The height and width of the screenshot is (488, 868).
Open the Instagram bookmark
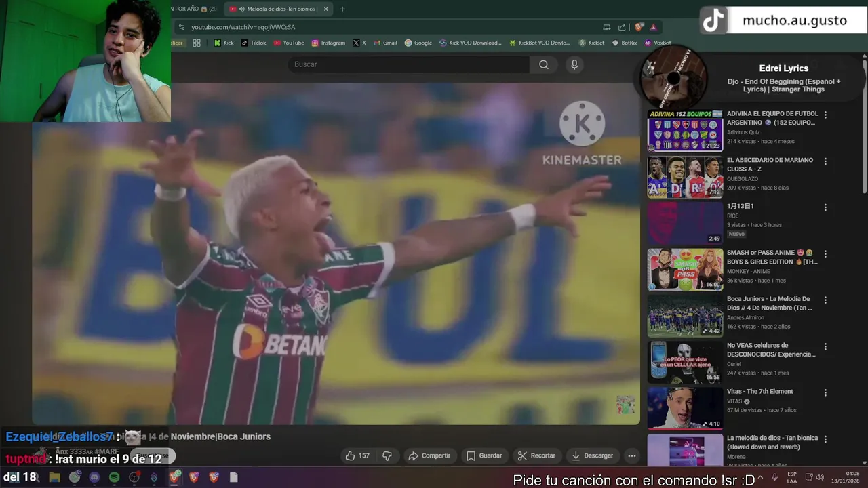point(328,43)
